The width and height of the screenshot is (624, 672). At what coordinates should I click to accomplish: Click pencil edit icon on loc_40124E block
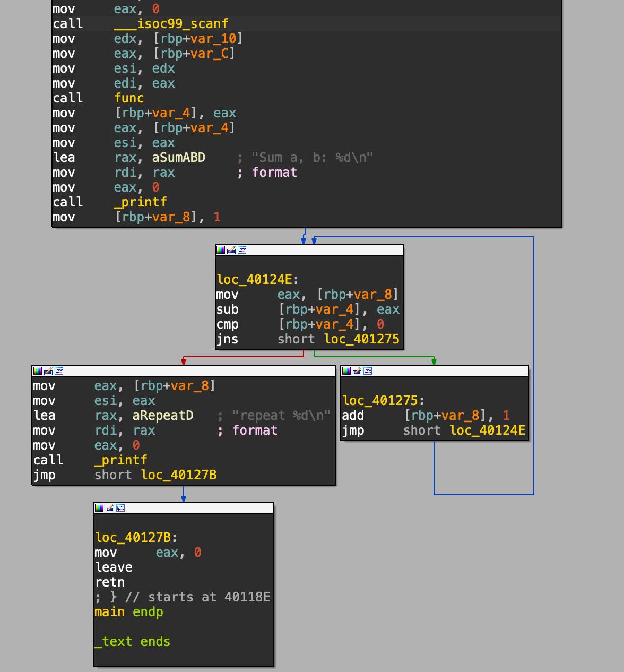(231, 250)
